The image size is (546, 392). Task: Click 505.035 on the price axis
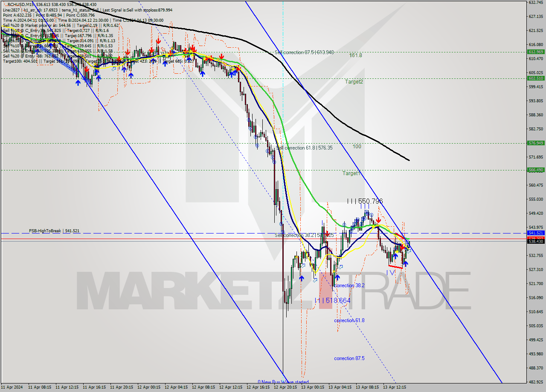pyautogui.click(x=536, y=326)
